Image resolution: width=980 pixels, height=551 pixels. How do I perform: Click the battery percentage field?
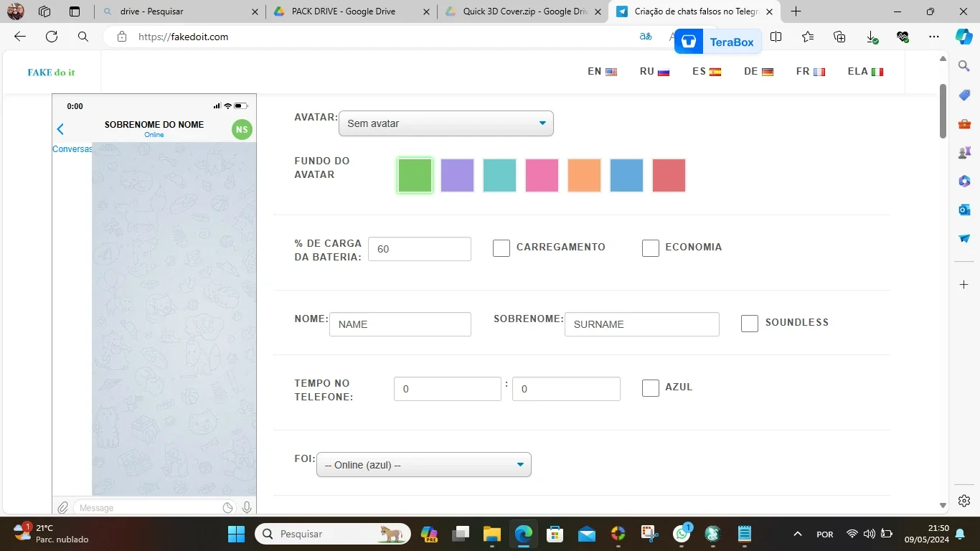420,249
